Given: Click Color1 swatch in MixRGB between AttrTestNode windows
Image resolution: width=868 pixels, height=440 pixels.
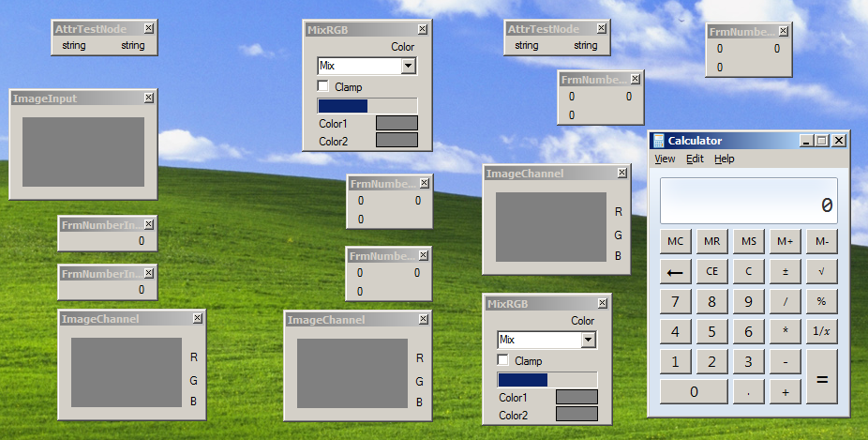Looking at the screenshot, I should coord(397,123).
